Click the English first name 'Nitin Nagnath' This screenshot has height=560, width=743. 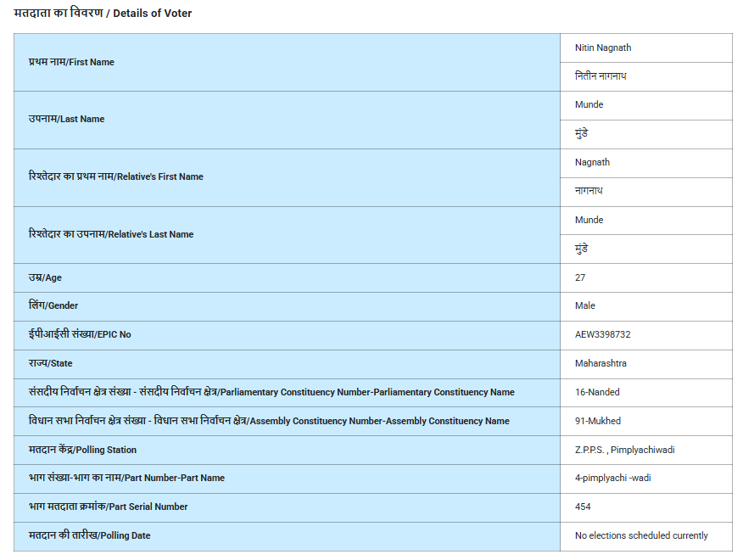click(x=602, y=48)
